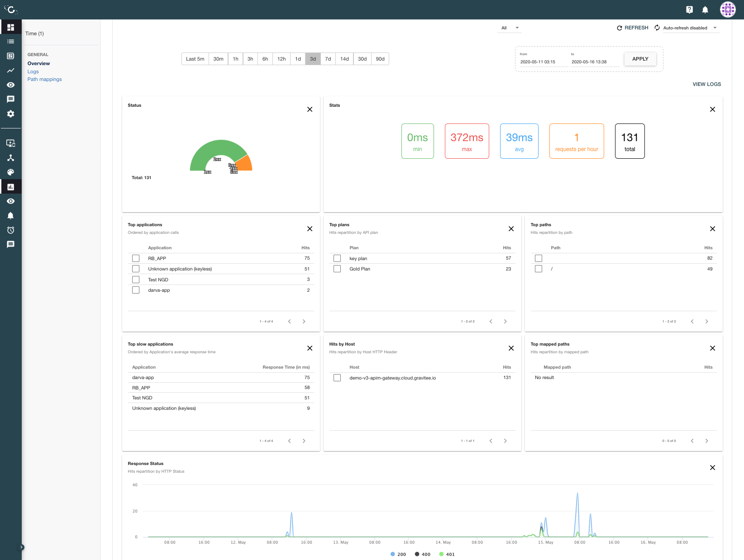
Task: Click the VIEW LOGS link
Action: click(706, 84)
